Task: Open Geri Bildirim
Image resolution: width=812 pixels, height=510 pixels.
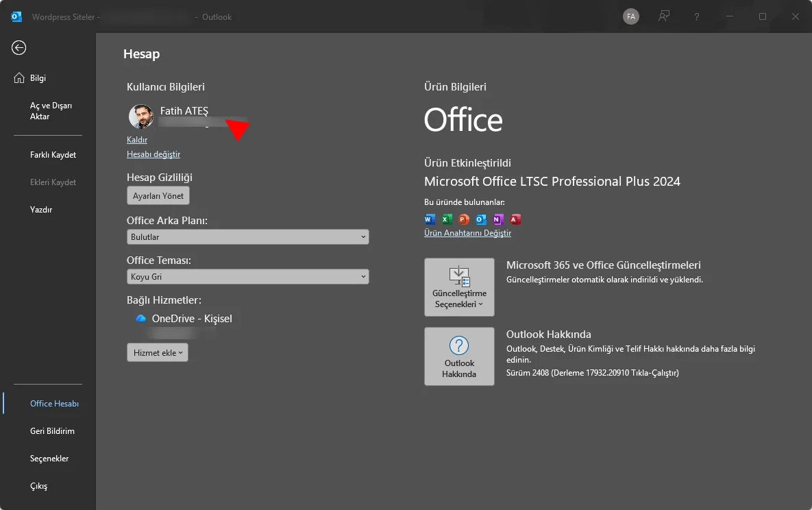Action: coord(52,431)
